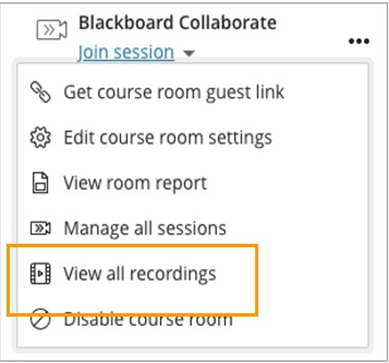Choose Disable course room option
389x363 pixels.
click(148, 319)
